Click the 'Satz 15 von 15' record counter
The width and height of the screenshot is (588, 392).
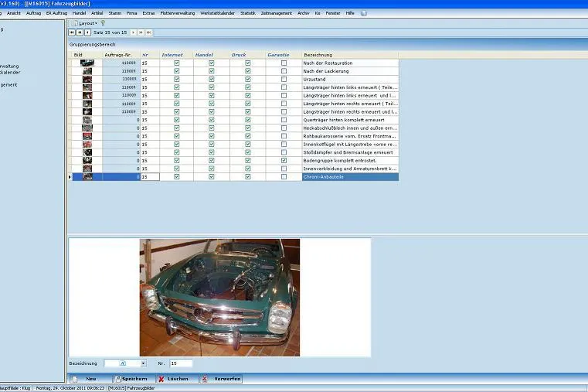click(110, 32)
